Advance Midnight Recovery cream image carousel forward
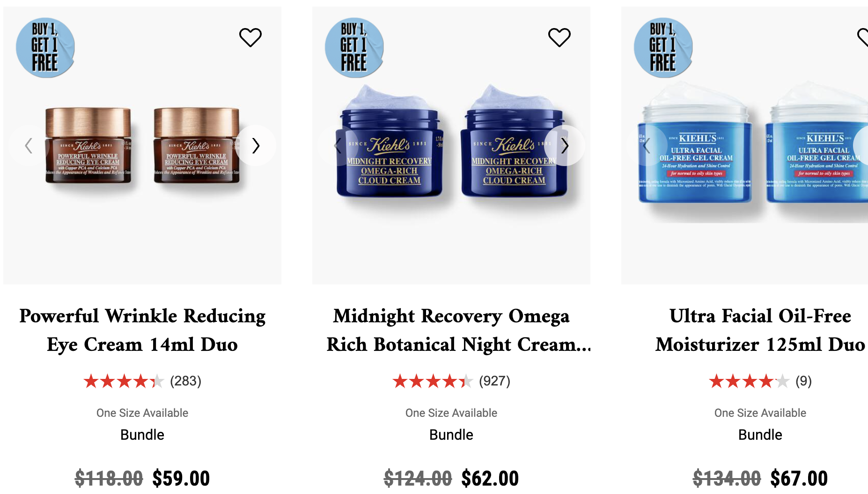The image size is (868, 494). [x=565, y=145]
